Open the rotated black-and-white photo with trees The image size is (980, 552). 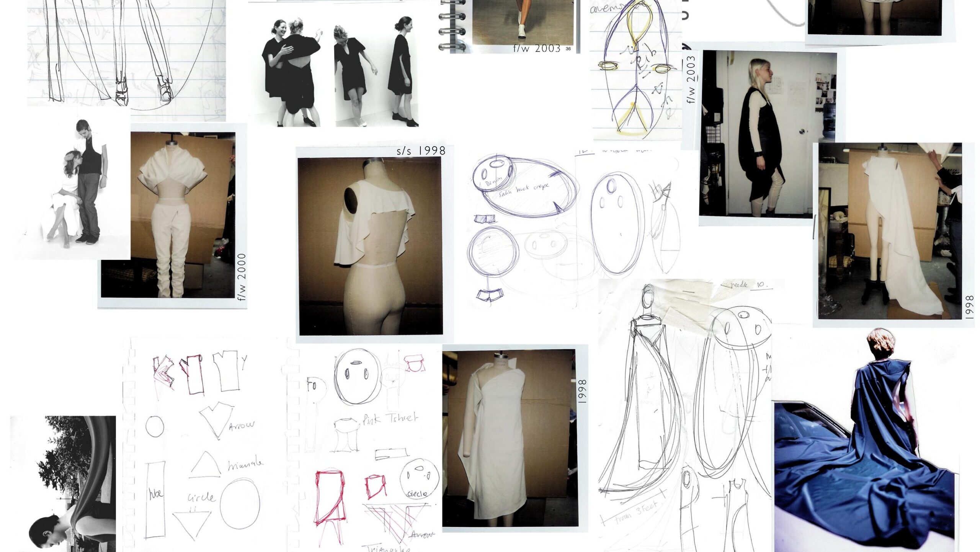pos(63,484)
